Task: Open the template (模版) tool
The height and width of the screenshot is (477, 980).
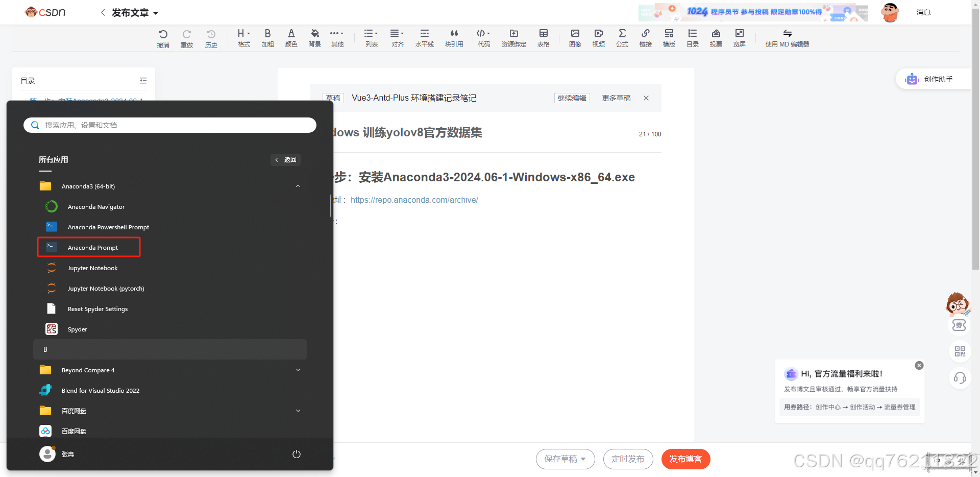Action: click(x=669, y=38)
